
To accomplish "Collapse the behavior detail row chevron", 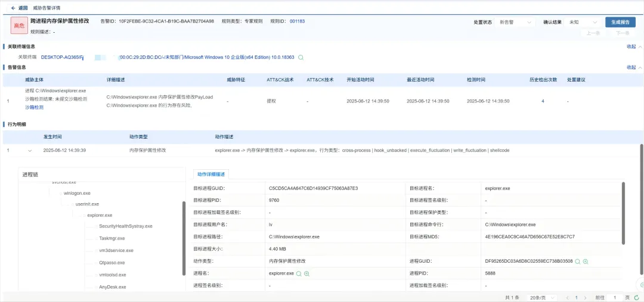I will [30, 150].
